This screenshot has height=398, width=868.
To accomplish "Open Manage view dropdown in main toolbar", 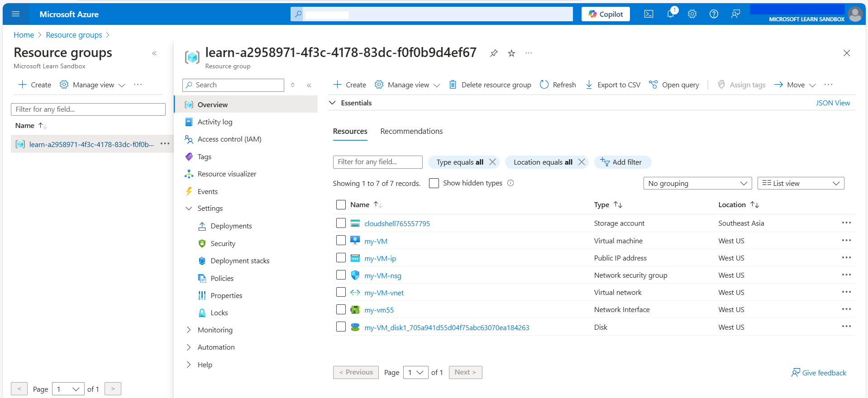I will [x=407, y=85].
